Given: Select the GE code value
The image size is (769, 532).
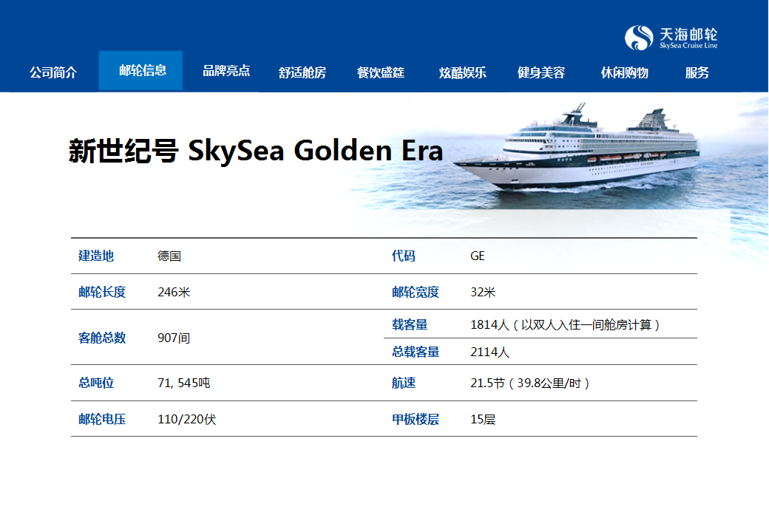Looking at the screenshot, I should point(478,256).
